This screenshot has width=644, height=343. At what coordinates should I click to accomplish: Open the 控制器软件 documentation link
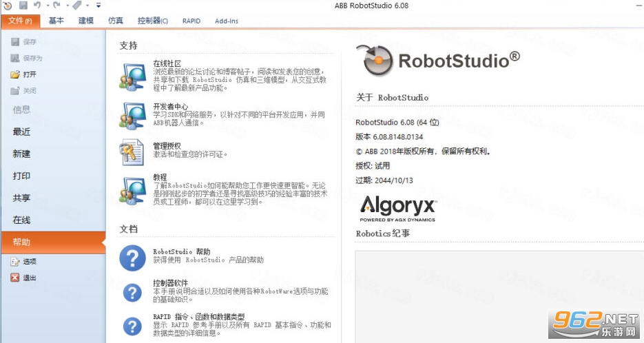(x=171, y=283)
